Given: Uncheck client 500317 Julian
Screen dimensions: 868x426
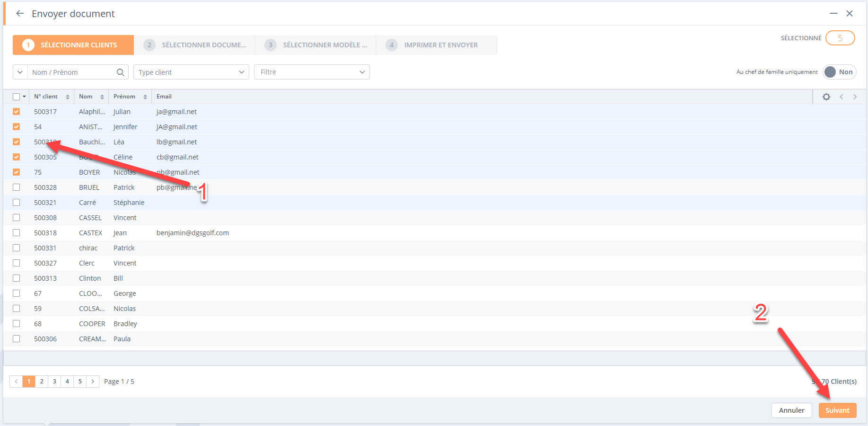Looking at the screenshot, I should [x=16, y=112].
